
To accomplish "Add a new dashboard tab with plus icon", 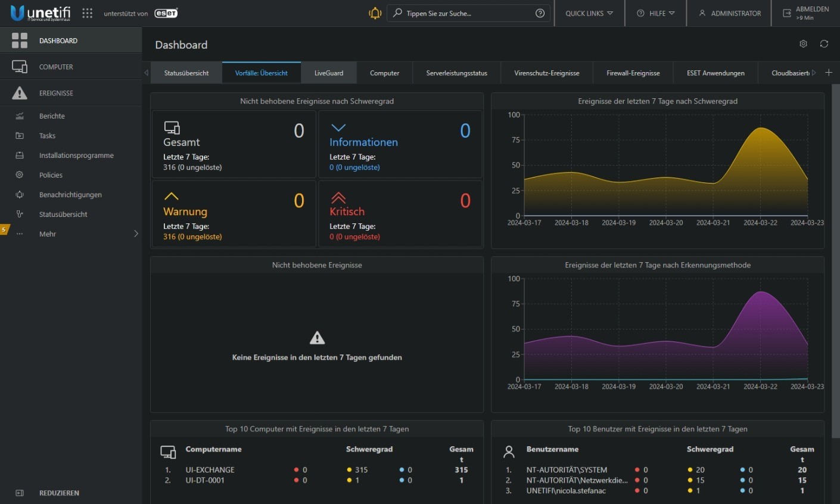I will tap(828, 73).
